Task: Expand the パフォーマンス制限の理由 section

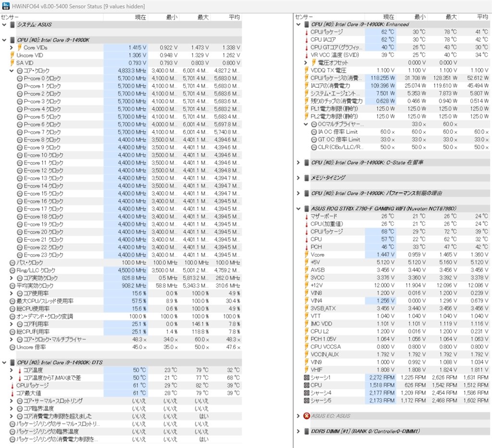Action: tap(298, 193)
